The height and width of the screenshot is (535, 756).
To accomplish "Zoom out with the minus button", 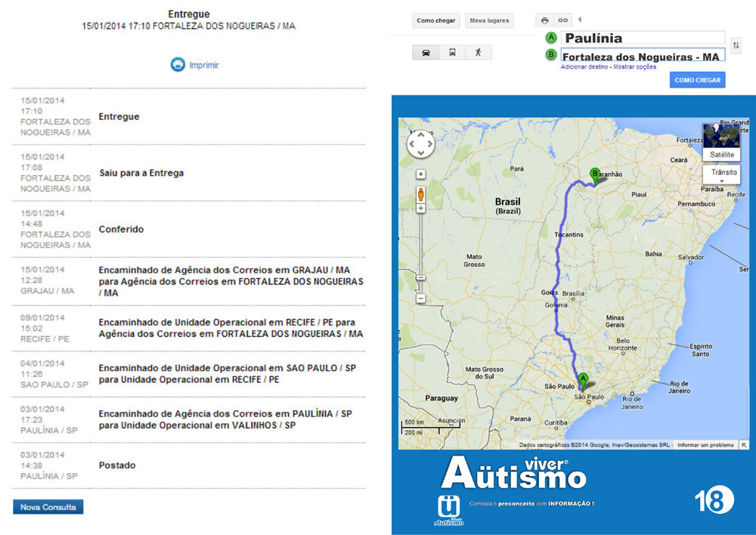I will [421, 298].
